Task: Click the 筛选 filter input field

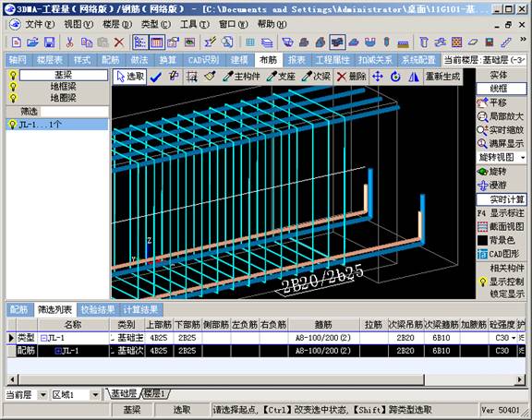Action: (x=74, y=112)
